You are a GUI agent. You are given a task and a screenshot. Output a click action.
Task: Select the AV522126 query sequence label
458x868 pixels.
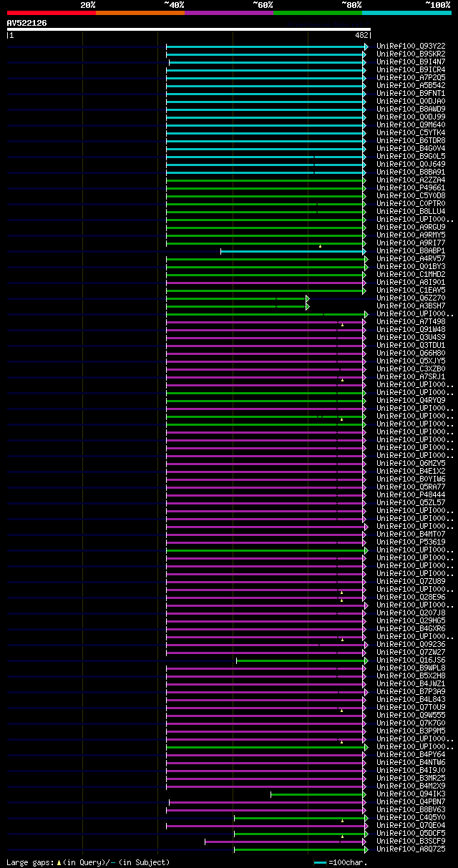click(27, 23)
